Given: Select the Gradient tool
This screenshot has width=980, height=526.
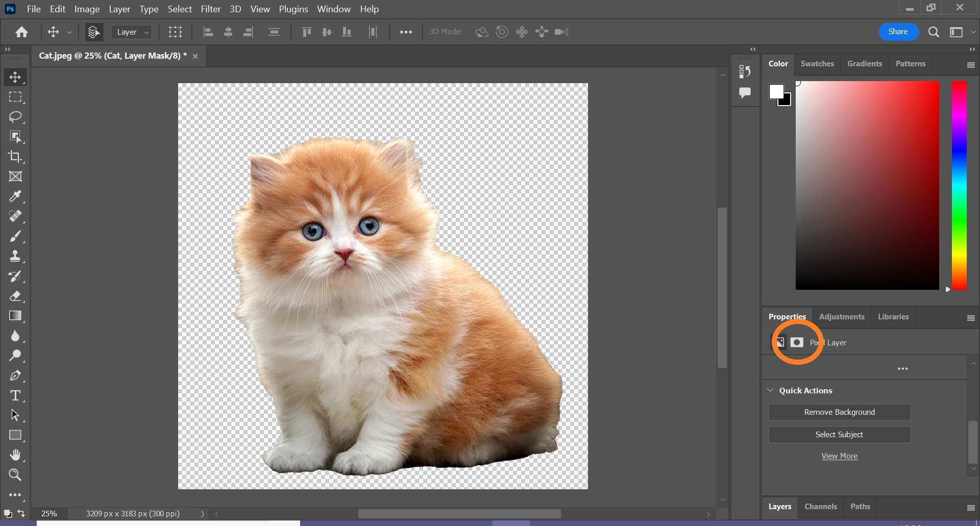Looking at the screenshot, I should point(15,316).
